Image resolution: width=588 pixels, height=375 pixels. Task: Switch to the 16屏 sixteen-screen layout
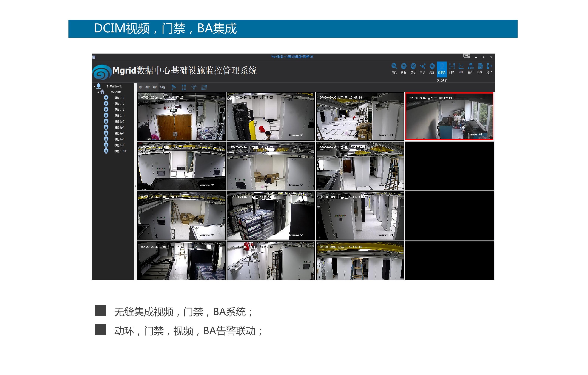(163, 87)
